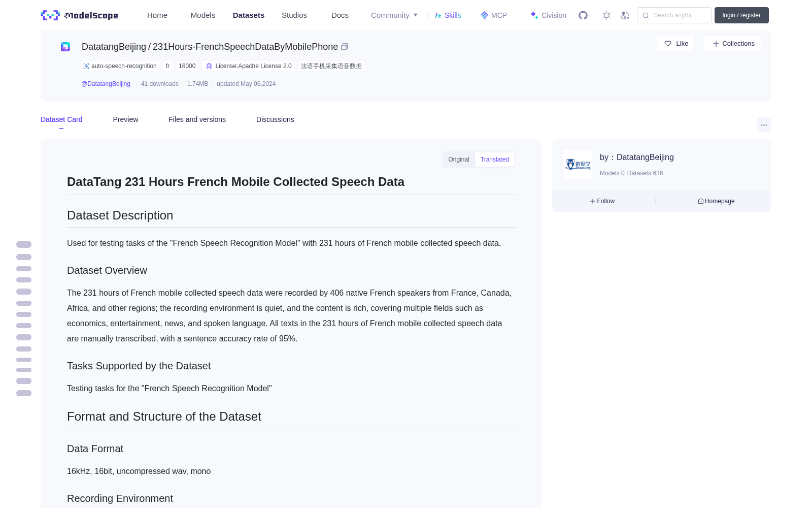Viewport: 812px width, 508px height.
Task: Open the Studios nav item
Action: click(294, 15)
